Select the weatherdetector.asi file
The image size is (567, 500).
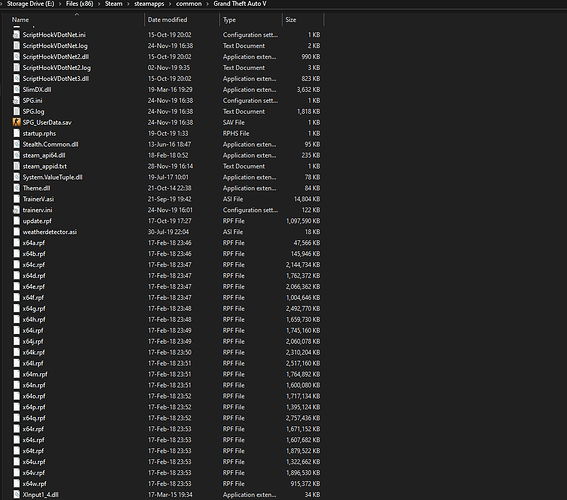[50, 232]
